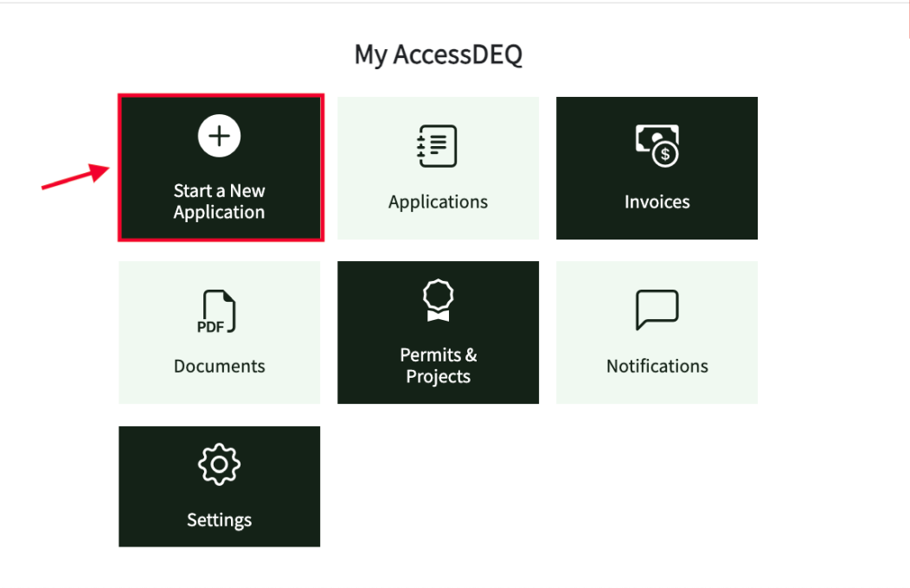Click the award badge icon on Permits & Projects
Screen dimensions: 910x588
(x=438, y=300)
